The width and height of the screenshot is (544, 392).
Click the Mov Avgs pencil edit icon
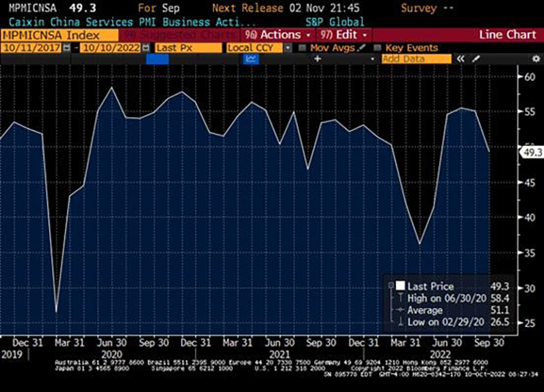tap(361, 47)
